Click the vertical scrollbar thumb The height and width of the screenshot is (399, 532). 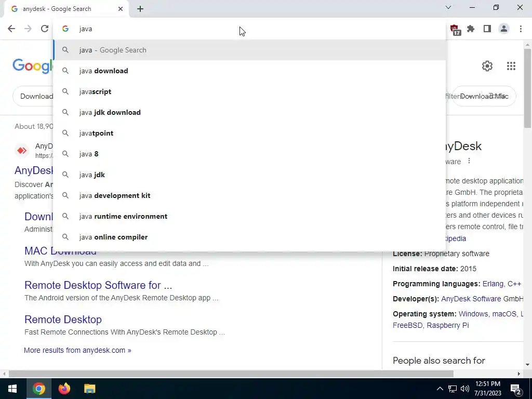coord(527,88)
